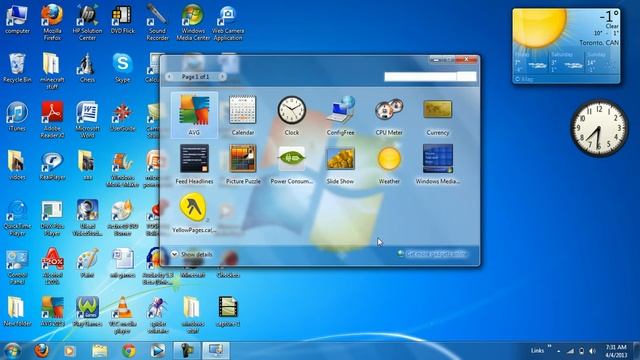Open VLC media player shortcut
Screen dimensions: 640x360
click(x=122, y=315)
